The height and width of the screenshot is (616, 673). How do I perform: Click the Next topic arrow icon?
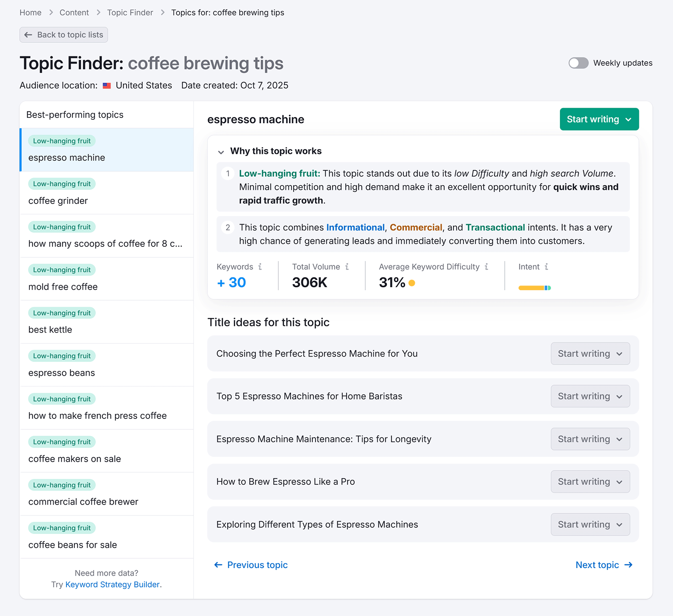pos(628,565)
